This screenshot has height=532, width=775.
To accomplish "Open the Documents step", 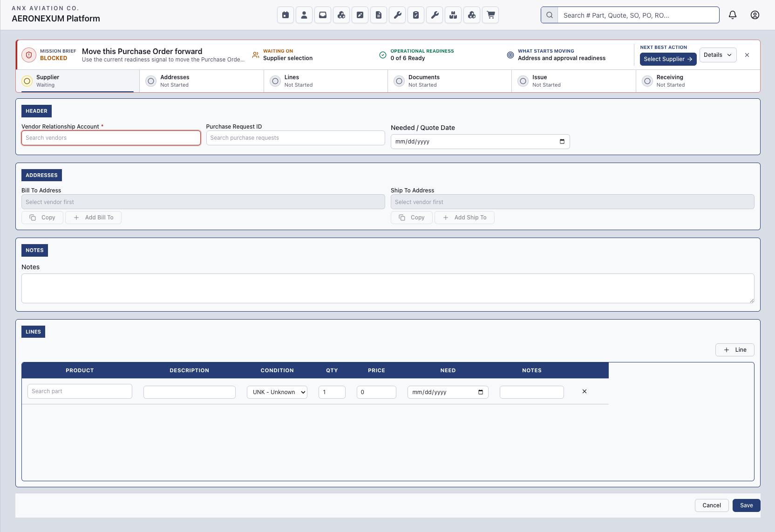I will (x=449, y=81).
